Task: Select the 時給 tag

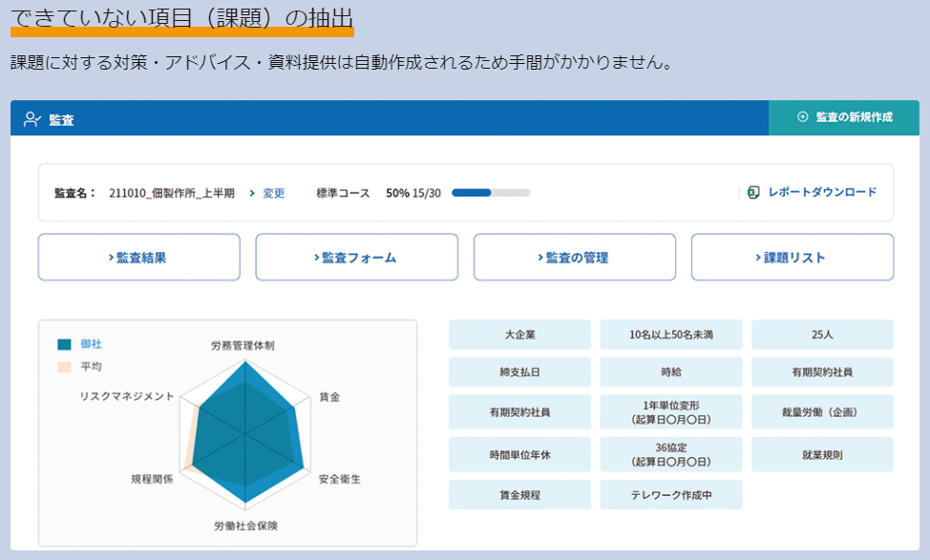Action: pos(671,372)
